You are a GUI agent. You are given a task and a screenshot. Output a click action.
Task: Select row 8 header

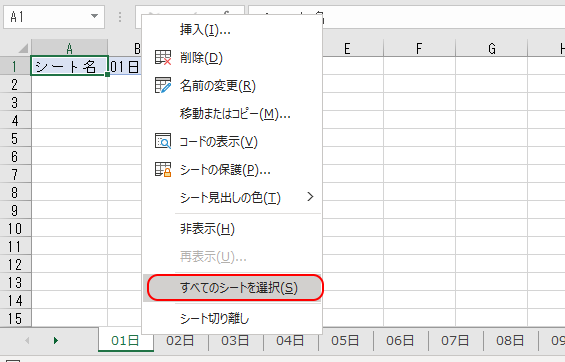(15, 192)
